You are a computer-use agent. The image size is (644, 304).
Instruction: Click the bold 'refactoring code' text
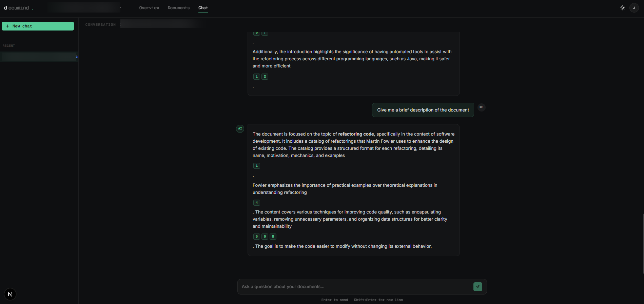tap(356, 134)
